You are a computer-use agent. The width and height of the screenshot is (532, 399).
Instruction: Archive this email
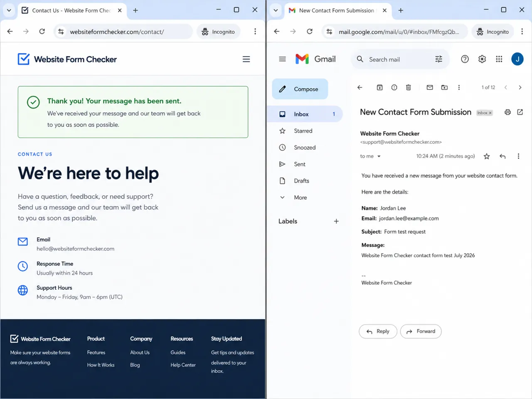(379, 87)
